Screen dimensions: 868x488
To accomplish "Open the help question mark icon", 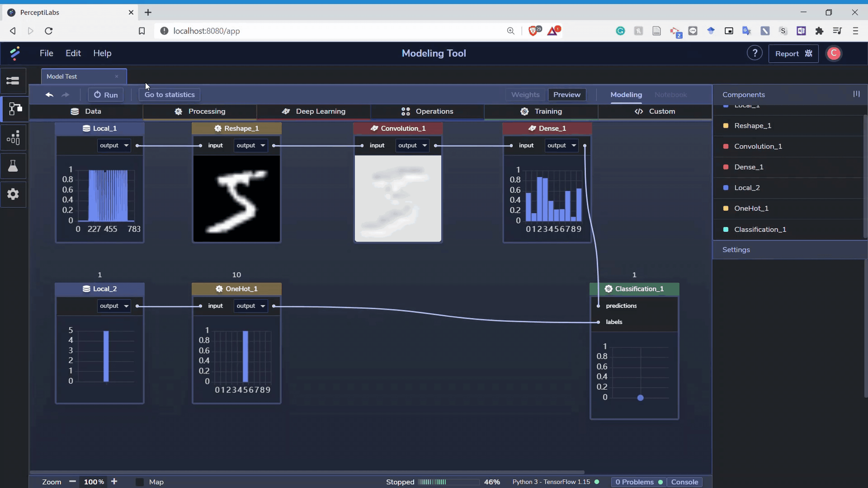I will tap(754, 53).
